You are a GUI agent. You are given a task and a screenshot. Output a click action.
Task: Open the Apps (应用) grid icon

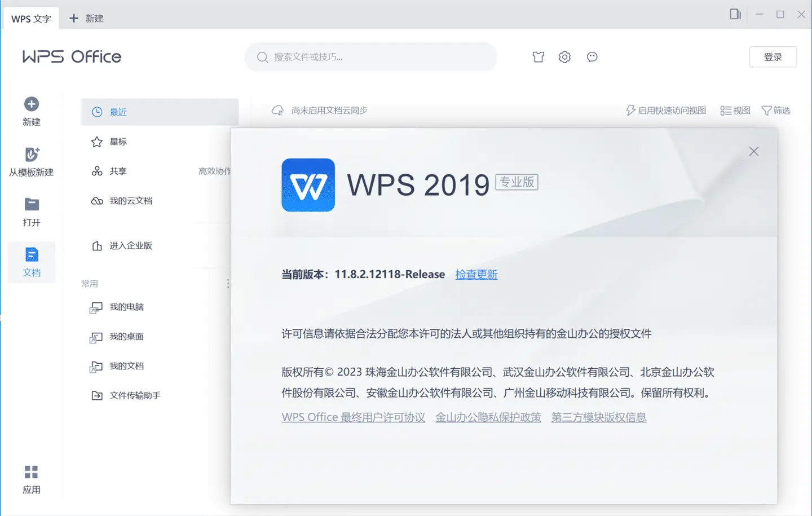coord(32,472)
